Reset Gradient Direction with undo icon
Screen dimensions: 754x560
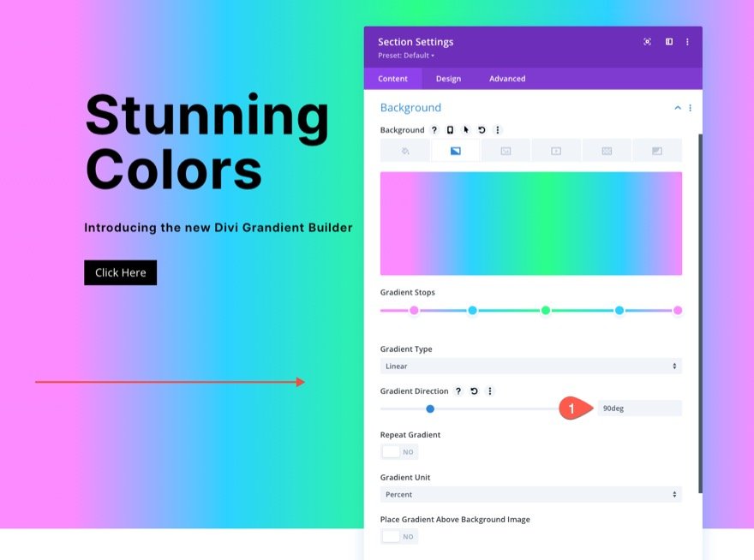pos(474,391)
